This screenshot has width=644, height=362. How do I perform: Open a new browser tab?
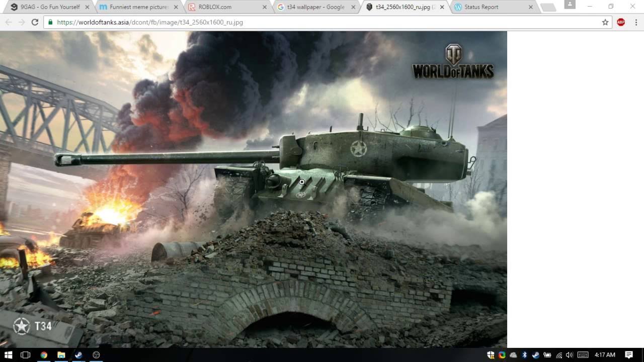click(548, 7)
